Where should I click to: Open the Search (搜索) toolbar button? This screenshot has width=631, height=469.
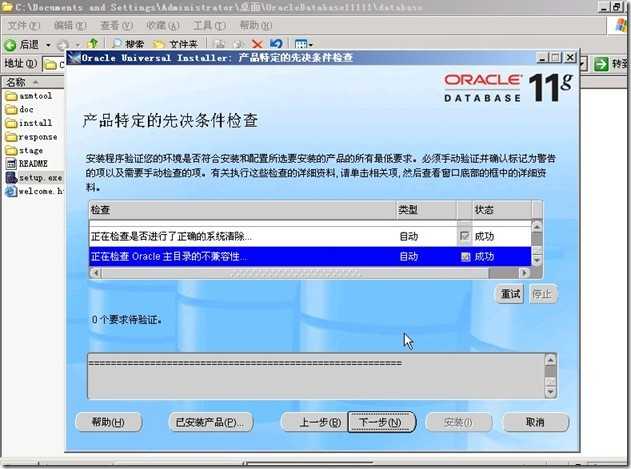tap(128, 44)
